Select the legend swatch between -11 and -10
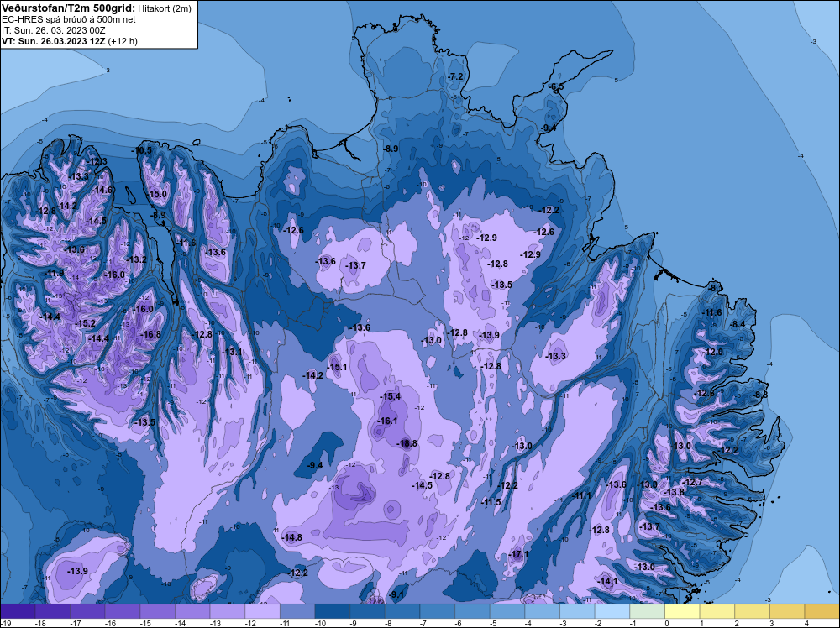Screen dimensions: 840x628 [297, 611]
